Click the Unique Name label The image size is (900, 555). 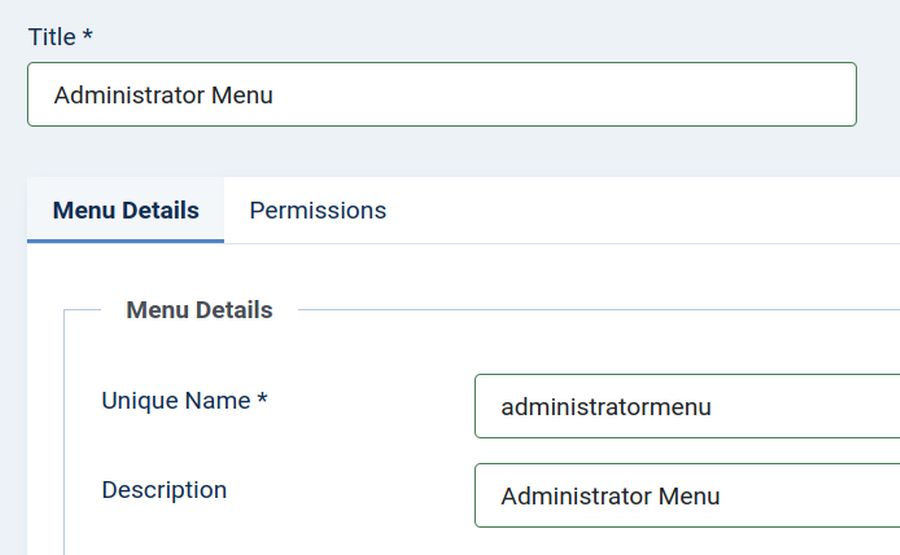[176, 401]
